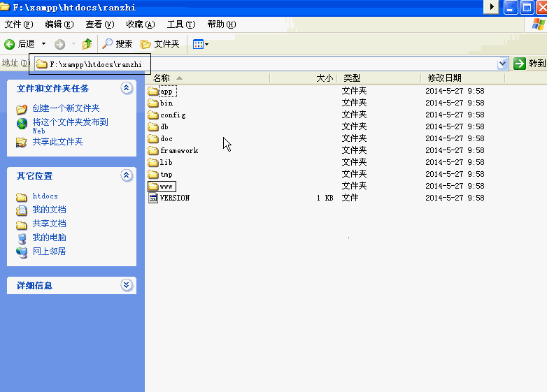Click the green Go (转到) arrow button
Viewport: 547px width, 392px height.
[520, 64]
